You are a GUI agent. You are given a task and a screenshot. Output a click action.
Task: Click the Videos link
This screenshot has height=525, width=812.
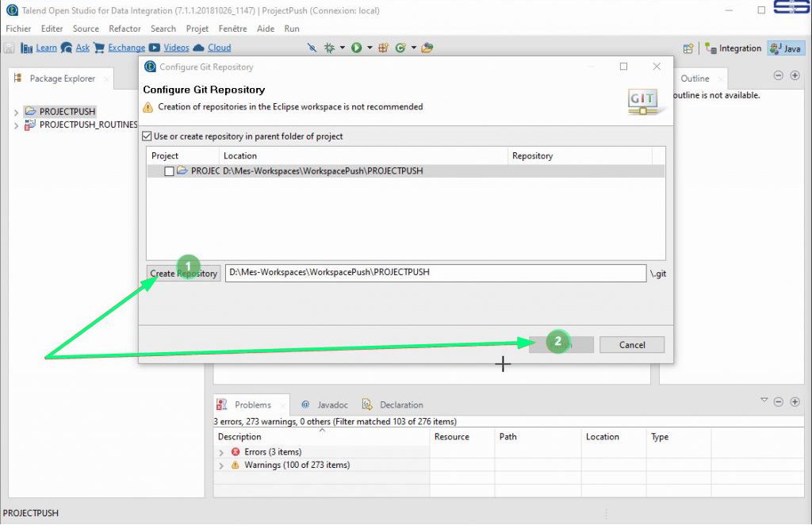[176, 48]
